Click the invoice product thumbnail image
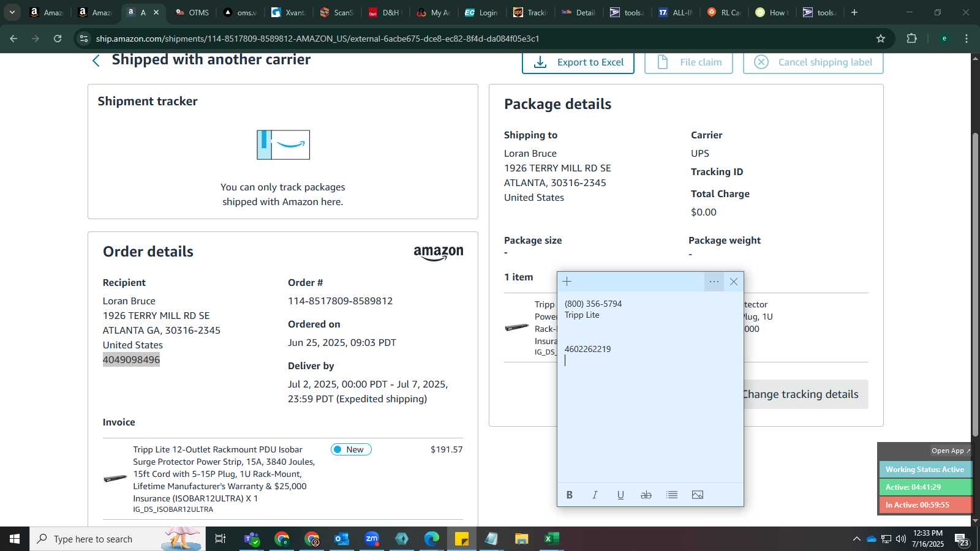 click(115, 478)
